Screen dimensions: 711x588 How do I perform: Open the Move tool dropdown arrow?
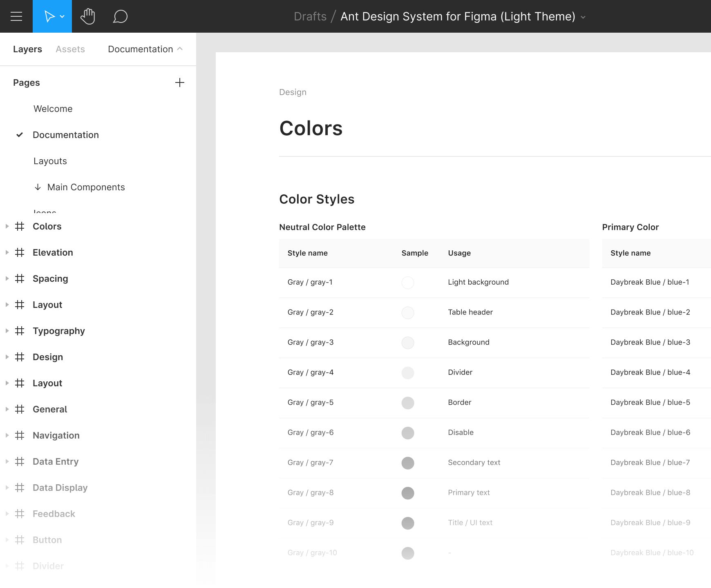62,16
